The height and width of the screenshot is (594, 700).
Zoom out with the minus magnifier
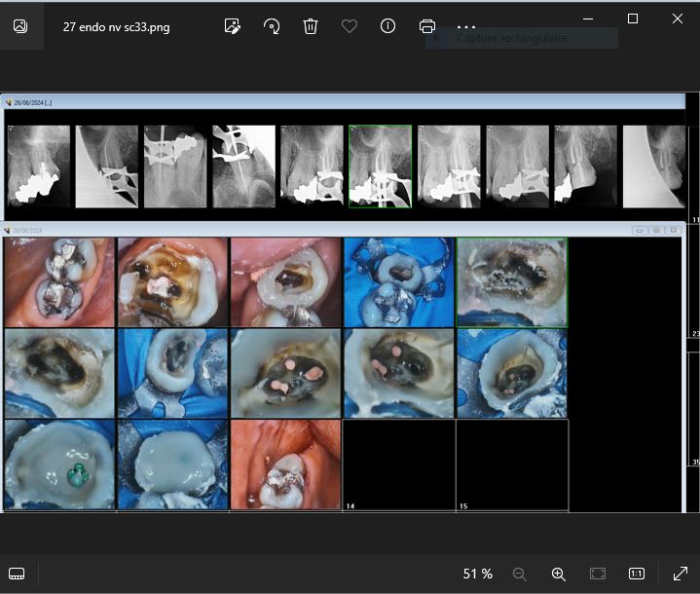pos(520,574)
